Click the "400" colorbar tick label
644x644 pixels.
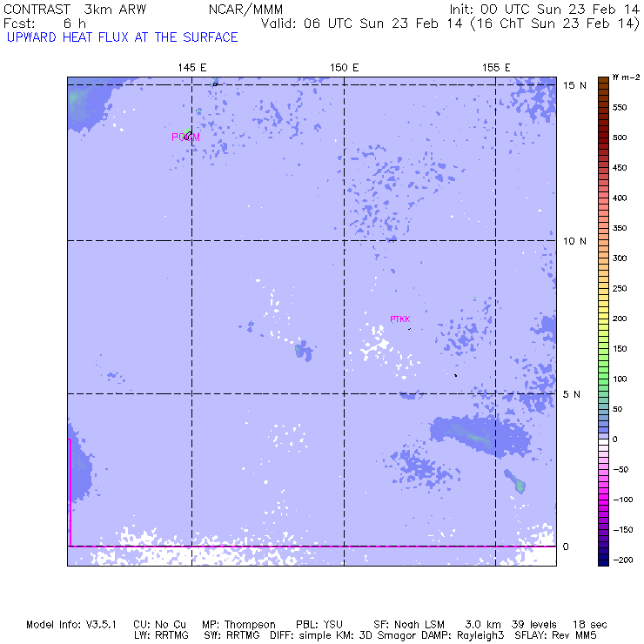(620, 198)
